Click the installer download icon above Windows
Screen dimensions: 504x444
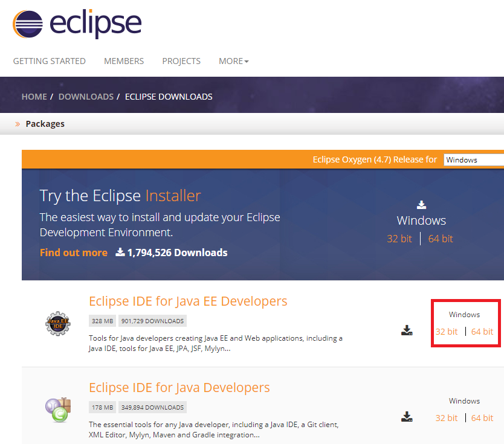click(x=421, y=205)
